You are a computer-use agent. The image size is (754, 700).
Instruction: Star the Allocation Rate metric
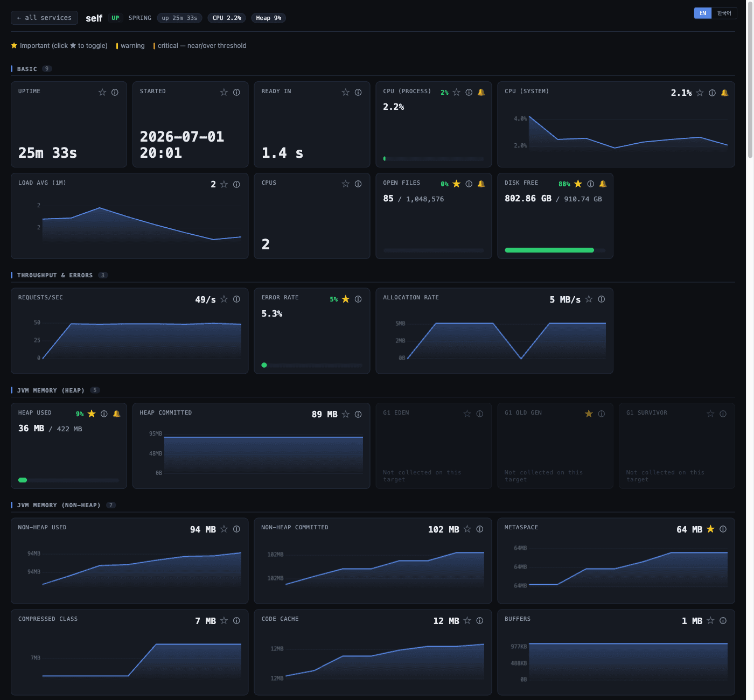point(589,299)
